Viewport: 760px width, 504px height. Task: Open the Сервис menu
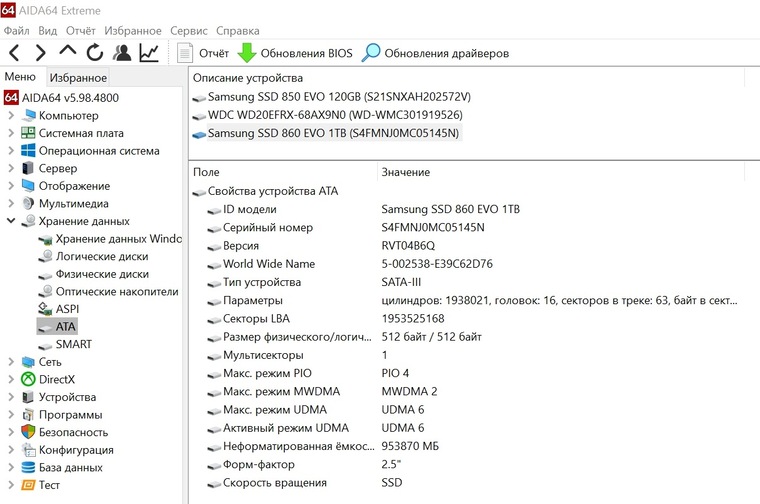pyautogui.click(x=189, y=31)
